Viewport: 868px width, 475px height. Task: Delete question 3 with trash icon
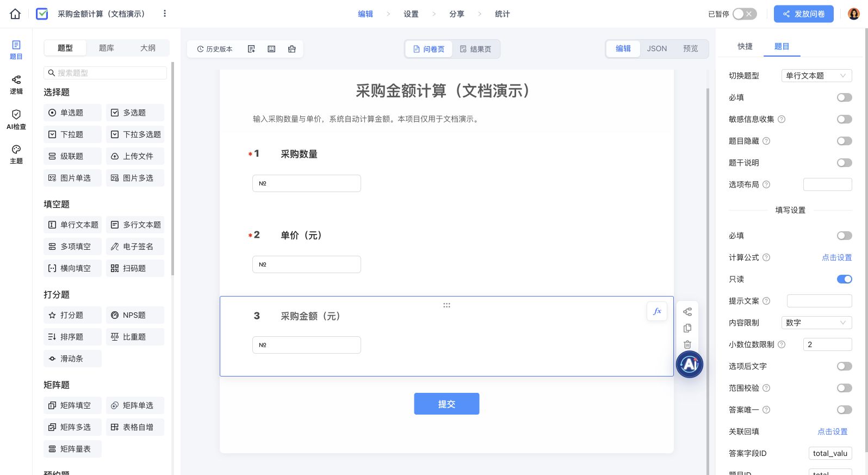tap(687, 344)
